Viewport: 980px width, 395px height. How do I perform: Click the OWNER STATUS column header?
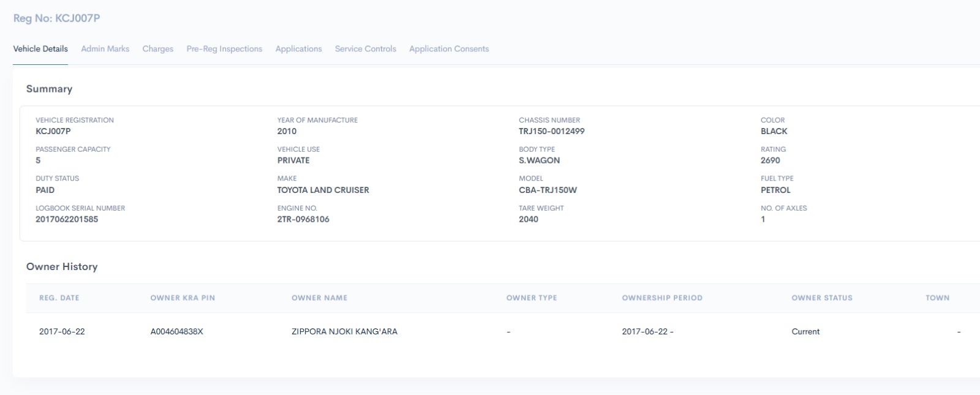point(821,298)
